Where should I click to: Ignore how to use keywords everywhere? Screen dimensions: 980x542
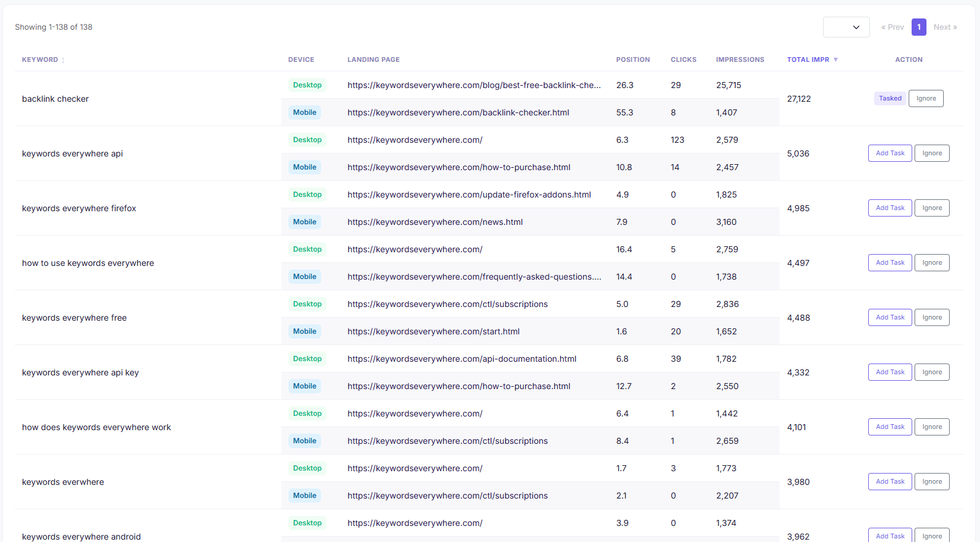coord(932,262)
